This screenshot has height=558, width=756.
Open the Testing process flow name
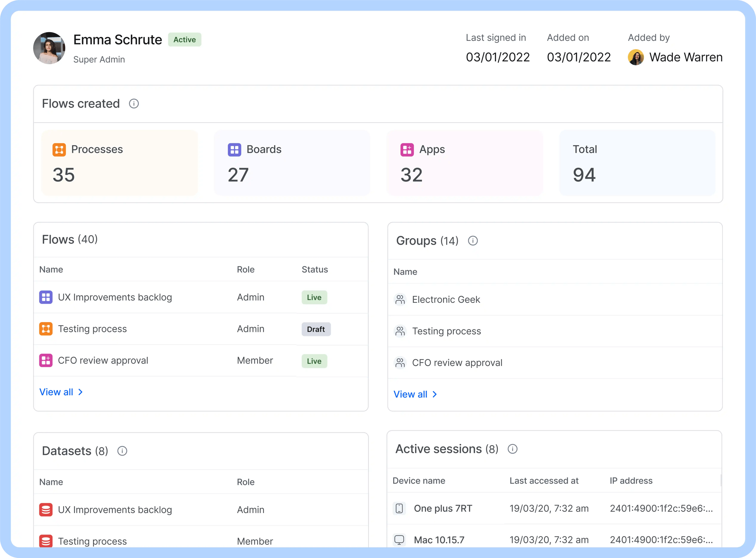(92, 329)
